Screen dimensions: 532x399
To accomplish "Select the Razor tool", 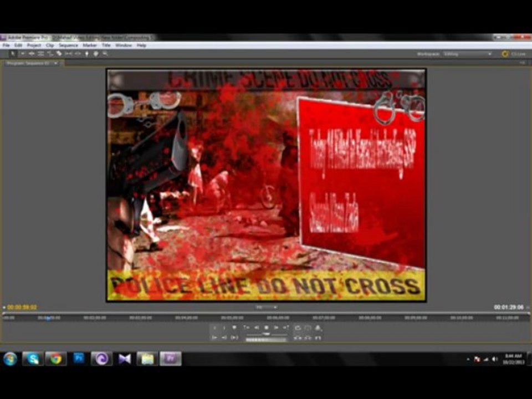I will tap(59, 54).
